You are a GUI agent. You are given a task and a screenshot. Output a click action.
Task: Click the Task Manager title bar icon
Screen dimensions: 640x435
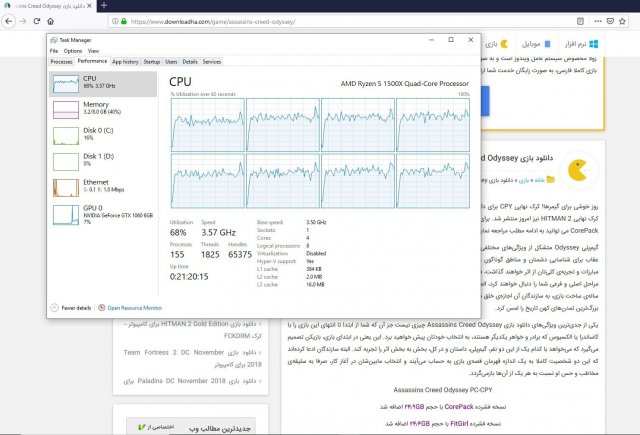(x=54, y=40)
